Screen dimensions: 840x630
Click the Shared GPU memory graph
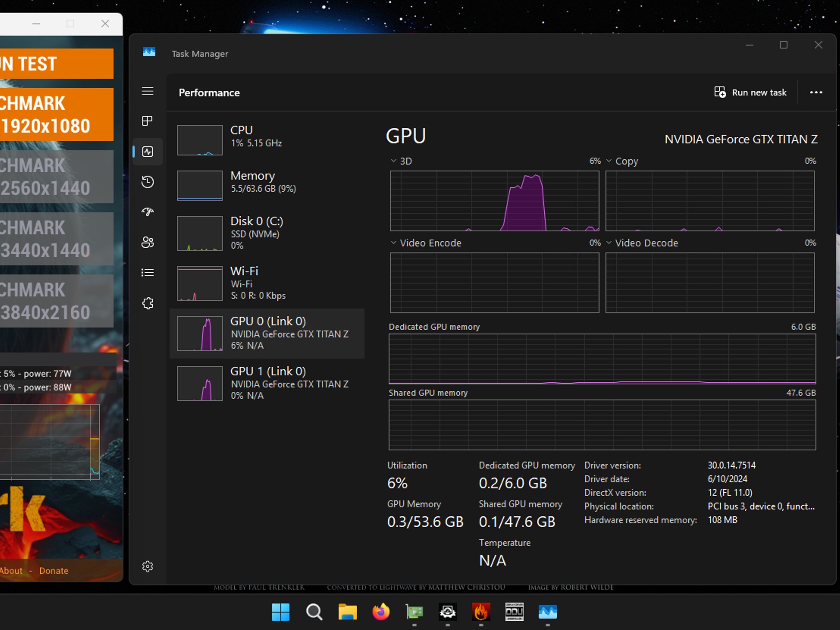[602, 425]
